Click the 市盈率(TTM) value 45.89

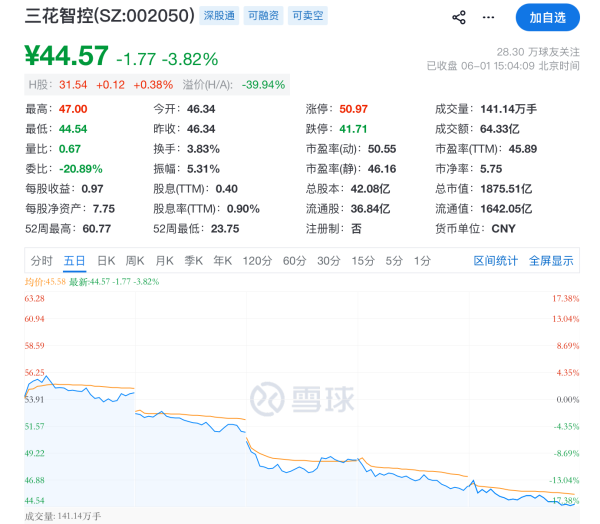coord(523,149)
